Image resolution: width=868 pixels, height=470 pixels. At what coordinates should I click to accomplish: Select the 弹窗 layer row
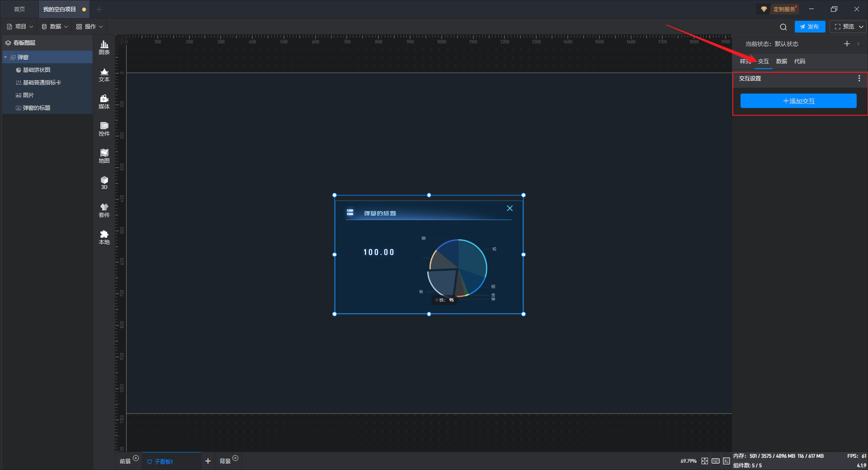[47, 57]
